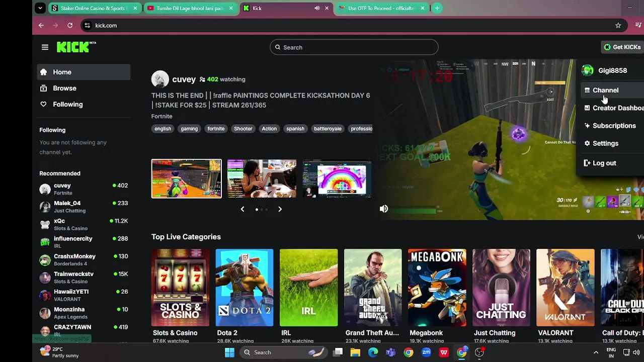Open Settings from profile menu
The width and height of the screenshot is (644, 362).
click(611, 143)
